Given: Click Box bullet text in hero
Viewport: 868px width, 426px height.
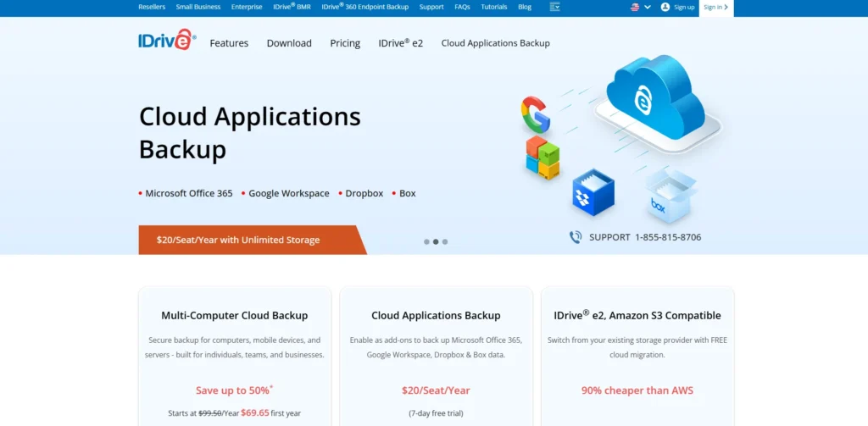Looking at the screenshot, I should [x=408, y=194].
